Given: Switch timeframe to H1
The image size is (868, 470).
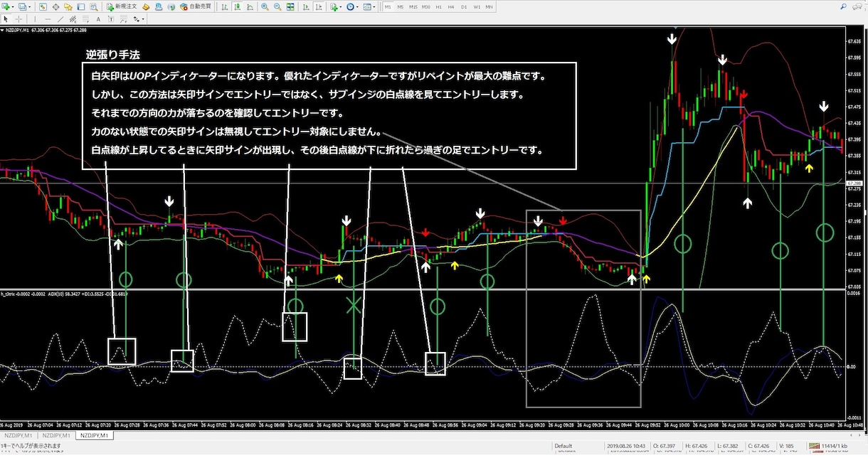Looking at the screenshot, I should coord(439,6).
